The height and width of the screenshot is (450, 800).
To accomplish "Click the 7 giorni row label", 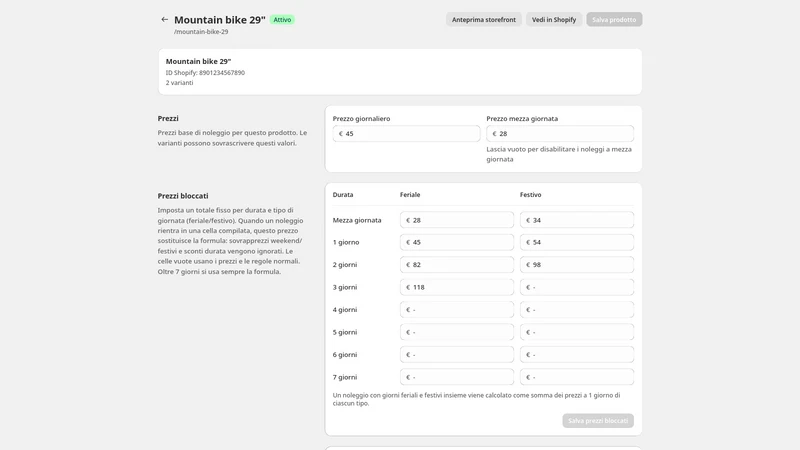I will [345, 377].
